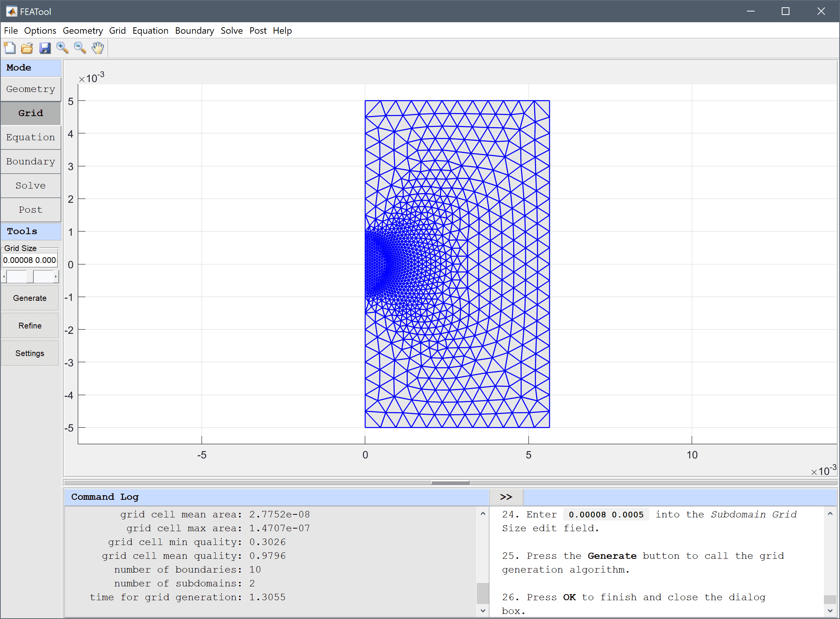The height and width of the screenshot is (619, 840).
Task: Open the Options menu
Action: tap(40, 31)
